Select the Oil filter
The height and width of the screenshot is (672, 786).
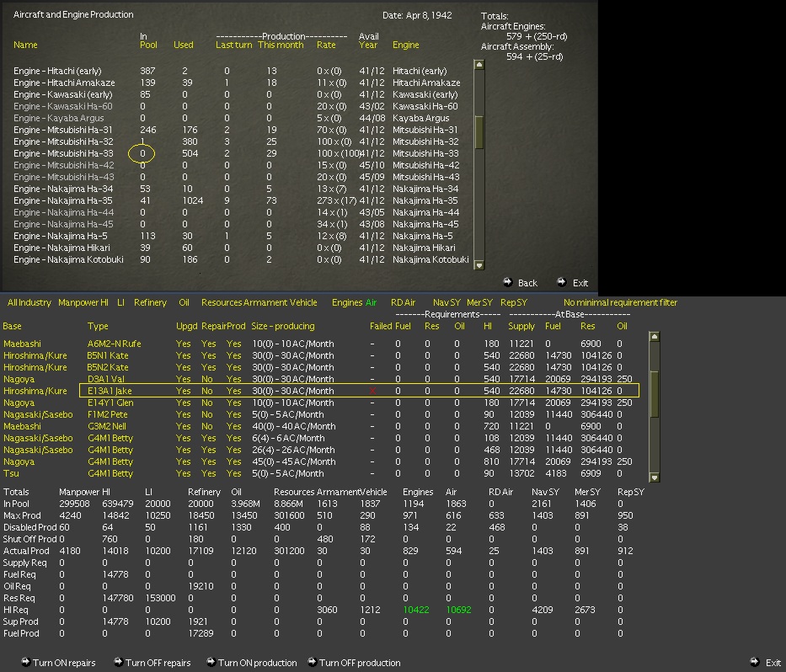(184, 302)
